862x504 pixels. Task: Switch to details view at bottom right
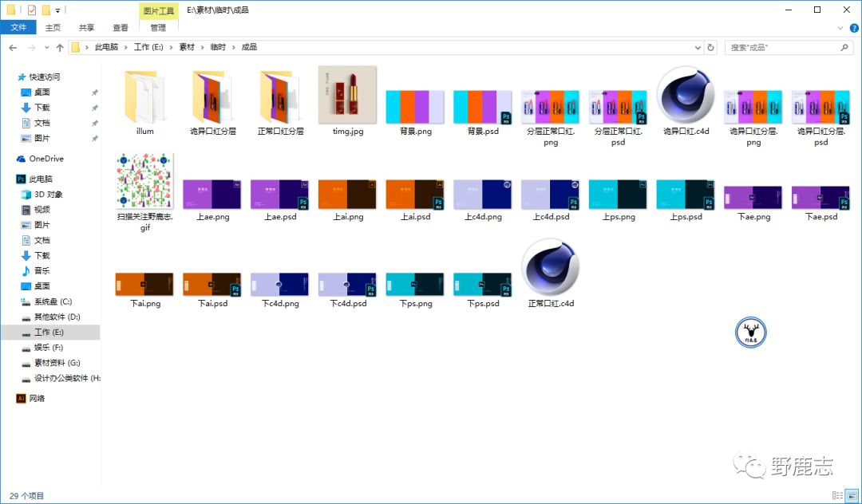point(836,495)
